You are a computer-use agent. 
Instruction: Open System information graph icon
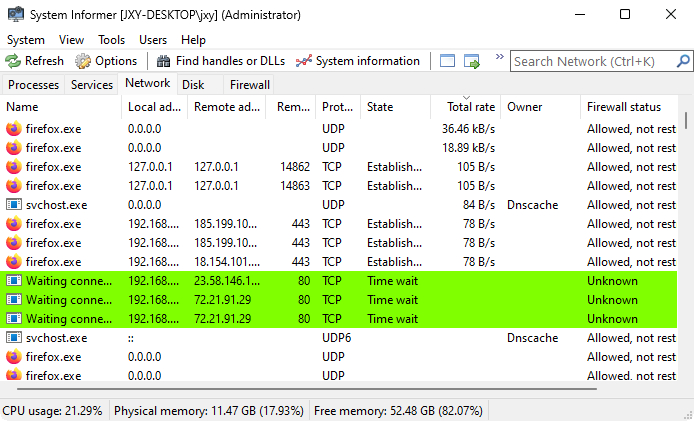click(x=304, y=61)
